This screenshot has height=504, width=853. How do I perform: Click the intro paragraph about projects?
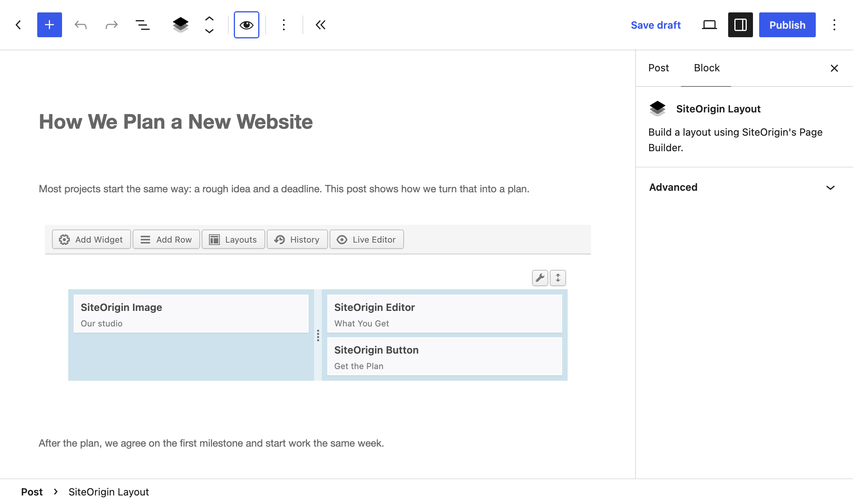pyautogui.click(x=284, y=189)
